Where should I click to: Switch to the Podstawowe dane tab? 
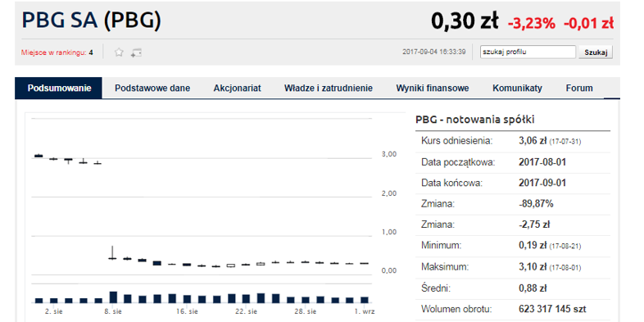[152, 88]
